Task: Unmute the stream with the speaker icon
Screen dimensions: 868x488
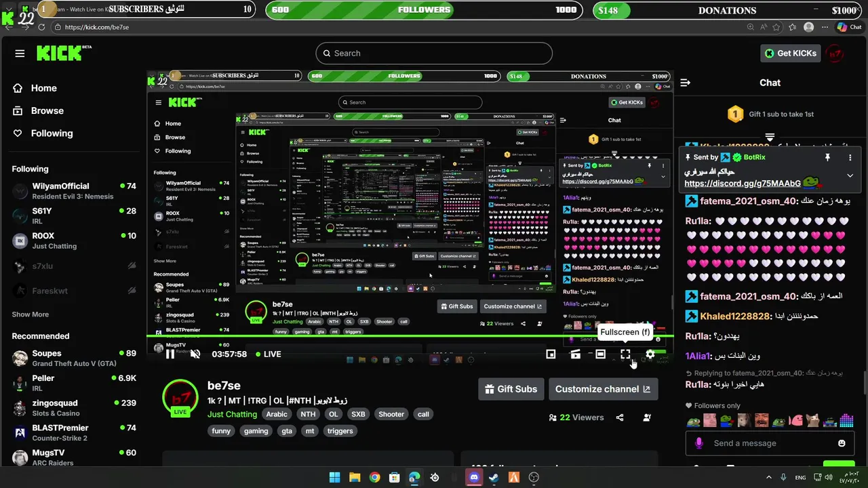Action: pos(195,354)
